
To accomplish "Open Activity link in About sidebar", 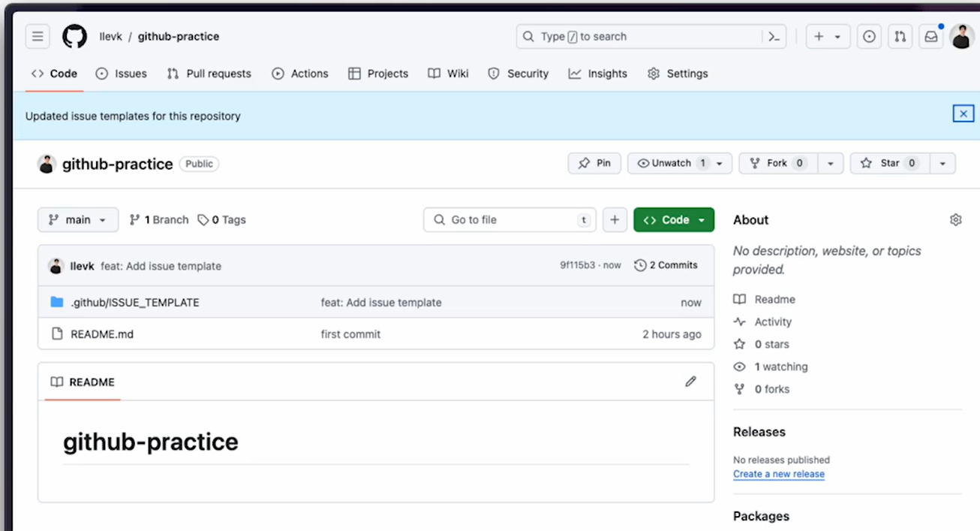I will pyautogui.click(x=762, y=321).
